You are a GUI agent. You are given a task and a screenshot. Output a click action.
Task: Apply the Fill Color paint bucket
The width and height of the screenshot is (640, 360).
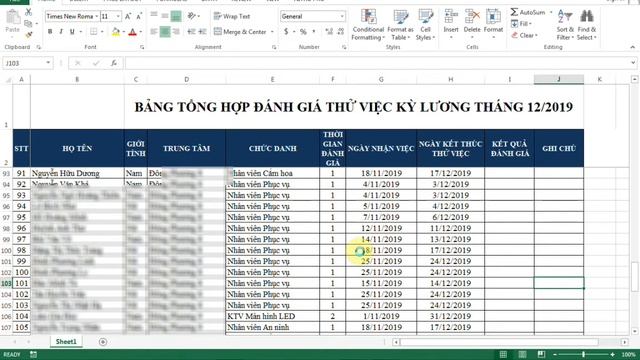116,31
